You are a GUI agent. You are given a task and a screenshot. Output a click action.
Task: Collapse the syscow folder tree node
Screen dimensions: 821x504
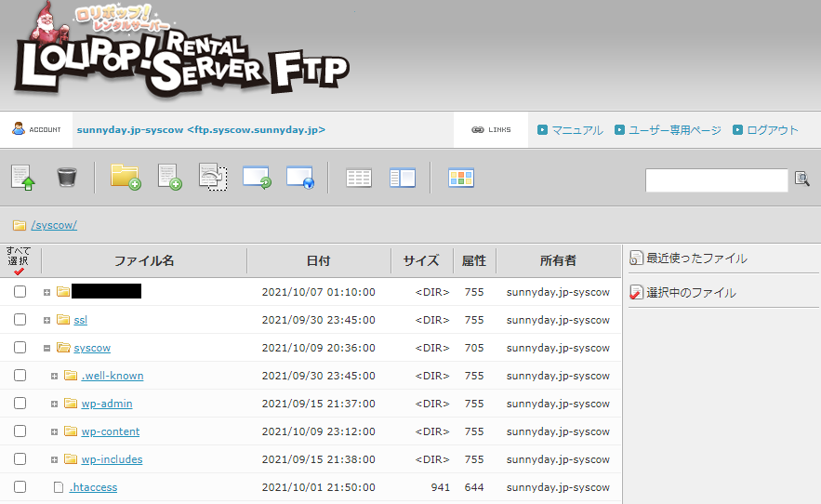[x=46, y=348]
